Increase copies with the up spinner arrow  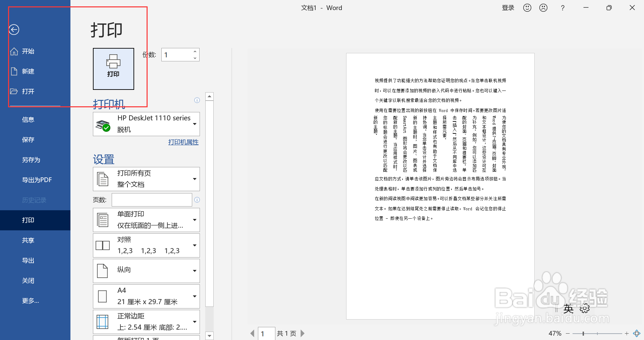pyautogui.click(x=195, y=51)
